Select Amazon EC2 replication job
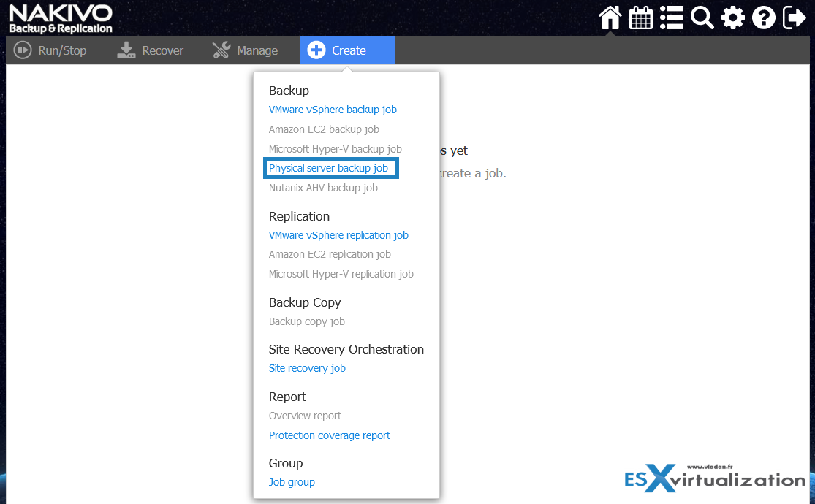815x504 pixels. coord(330,255)
